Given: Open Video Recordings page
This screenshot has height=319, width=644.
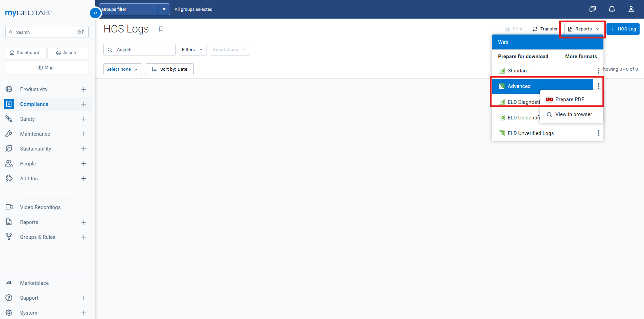Looking at the screenshot, I should [40, 207].
